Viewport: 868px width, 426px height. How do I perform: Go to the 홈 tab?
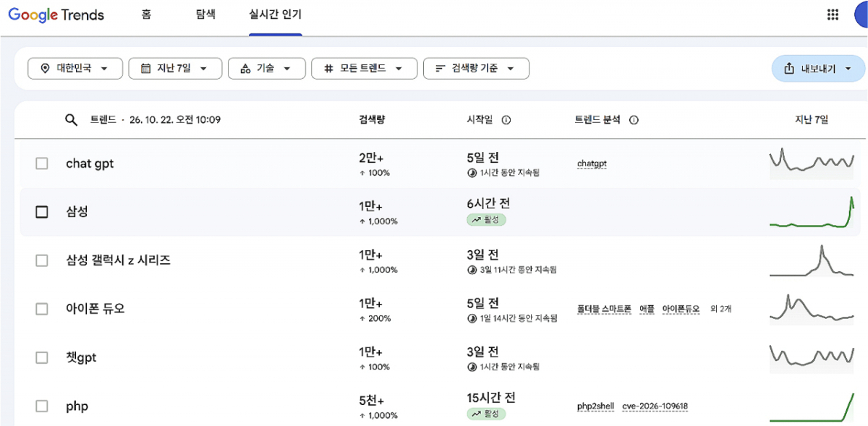point(146,14)
